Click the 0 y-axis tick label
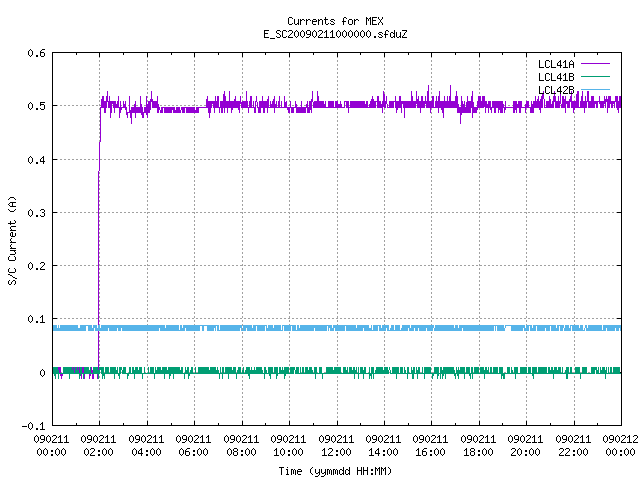The width and height of the screenshot is (640, 480). tap(42, 373)
